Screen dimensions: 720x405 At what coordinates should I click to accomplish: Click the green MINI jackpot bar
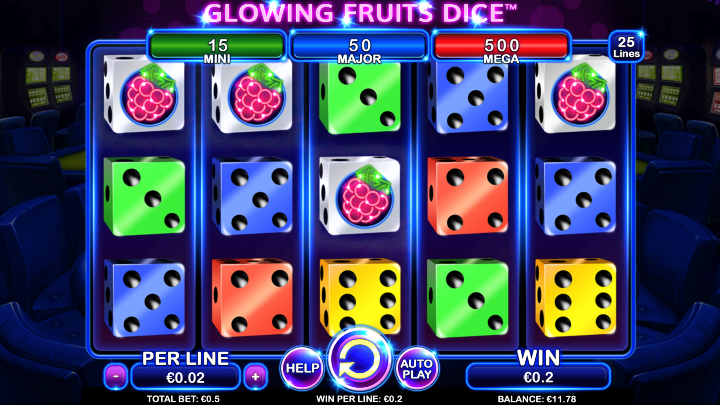click(217, 46)
